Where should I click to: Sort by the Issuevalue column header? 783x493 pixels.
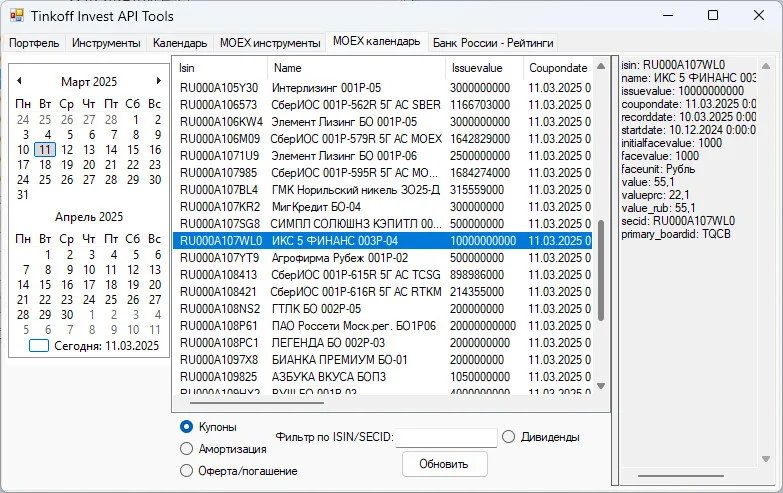(484, 68)
